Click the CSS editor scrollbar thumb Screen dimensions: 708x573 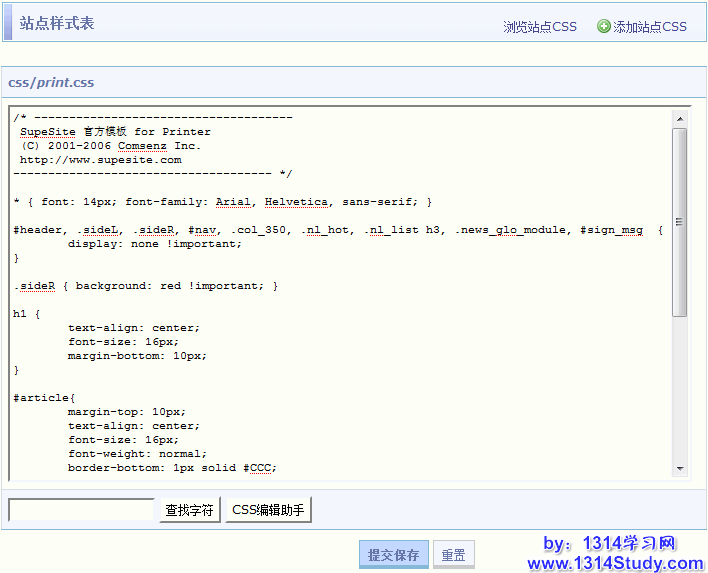[680, 222]
